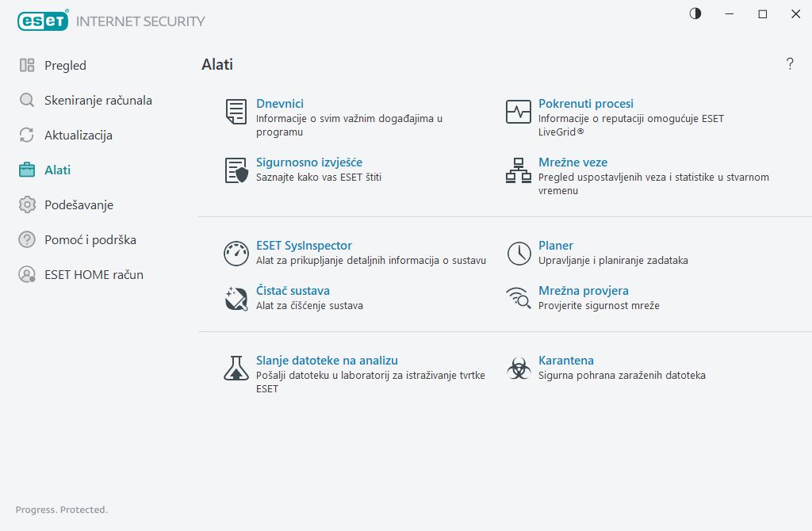
Task: Click the Slanje datoteke flask icon
Action: coord(236,369)
